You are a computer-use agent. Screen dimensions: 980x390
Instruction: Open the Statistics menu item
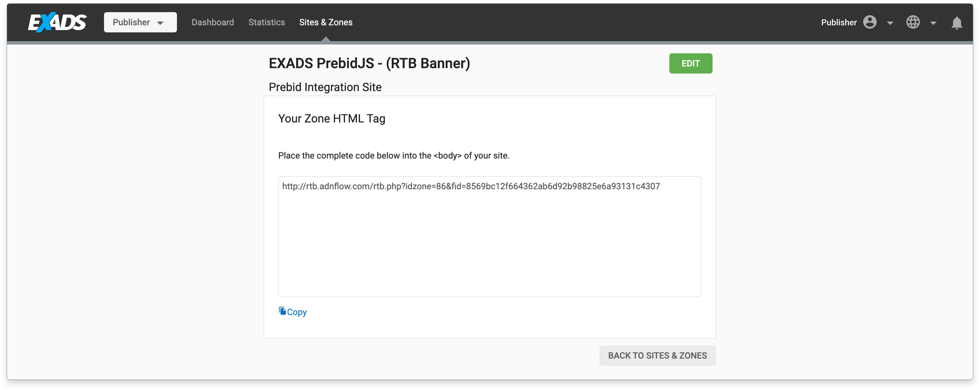click(x=267, y=22)
